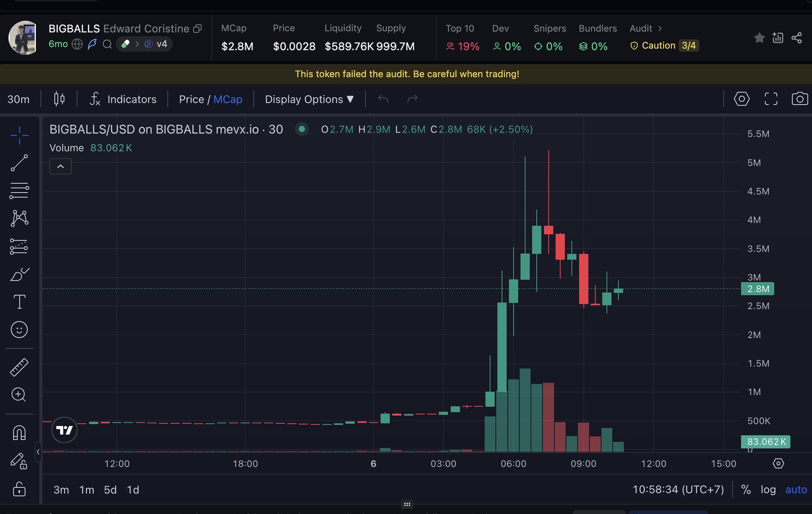Viewport: 812px width, 514px height.
Task: Open the 30m timeframe selector
Action: pos(19,99)
